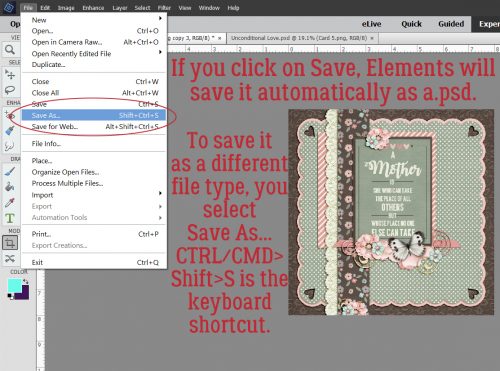500x371 pixels.
Task: Select the Paint Bucket tool
Action: click(10, 187)
